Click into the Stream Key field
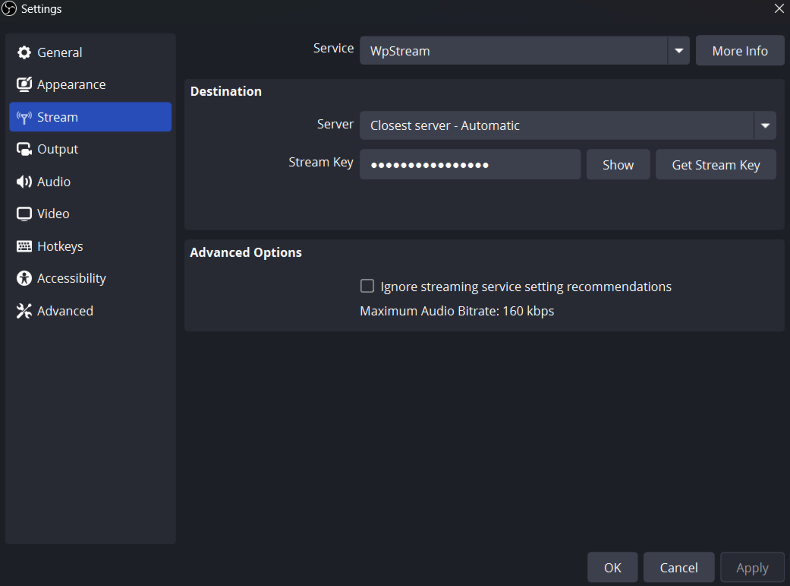Screen dimensions: 790x586 (x=470, y=165)
